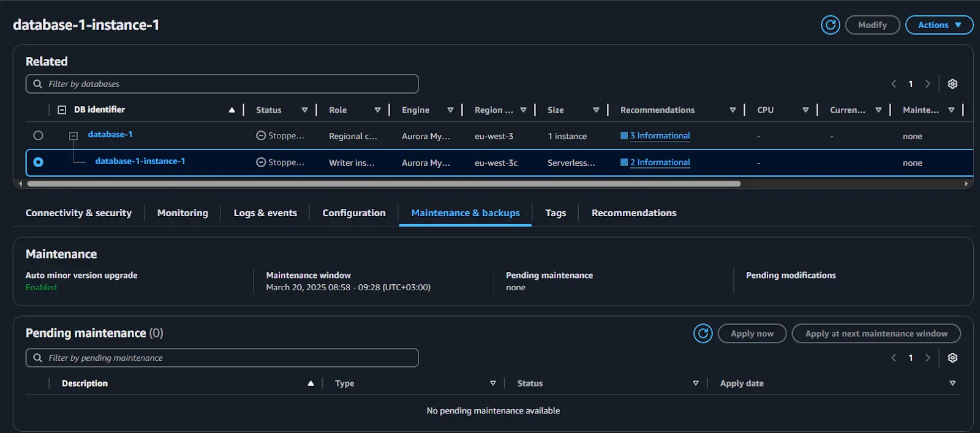Open the Related table settings gear
The height and width of the screenshot is (433, 980).
click(952, 84)
